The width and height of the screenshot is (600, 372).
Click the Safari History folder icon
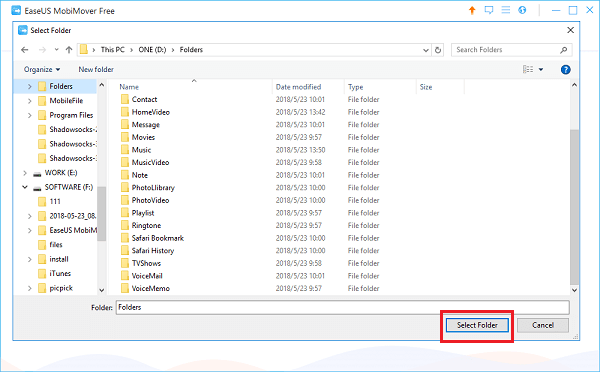pyautogui.click(x=125, y=251)
